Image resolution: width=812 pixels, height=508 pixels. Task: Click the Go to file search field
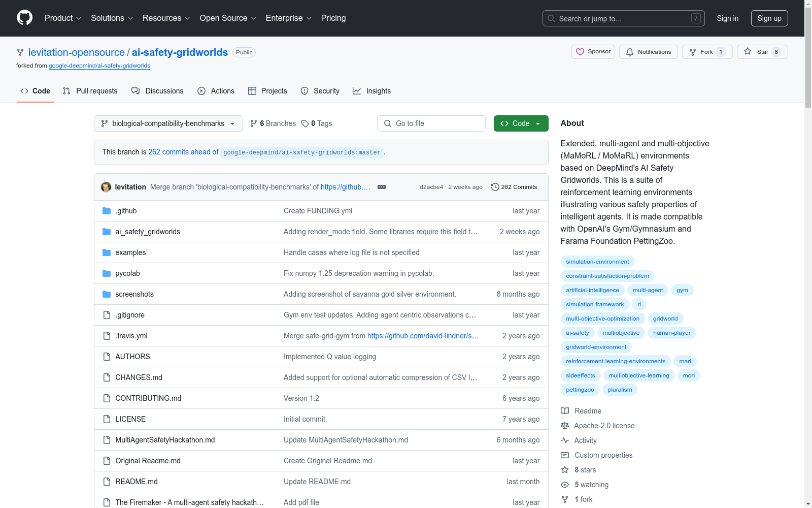[x=431, y=123]
